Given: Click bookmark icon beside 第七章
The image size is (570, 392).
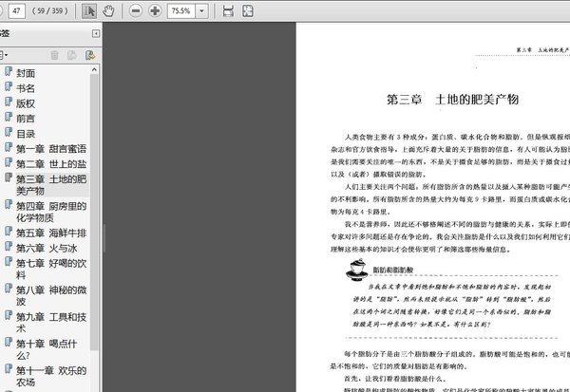Looking at the screenshot, I should (x=8, y=262).
